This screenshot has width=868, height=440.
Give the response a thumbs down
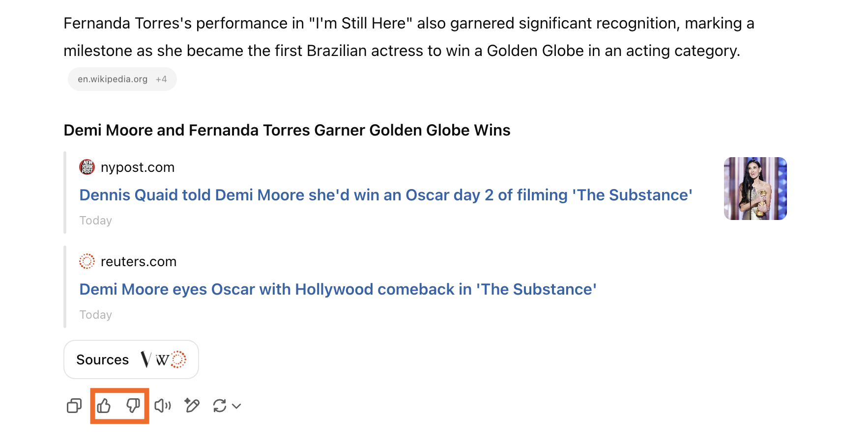[x=133, y=406]
